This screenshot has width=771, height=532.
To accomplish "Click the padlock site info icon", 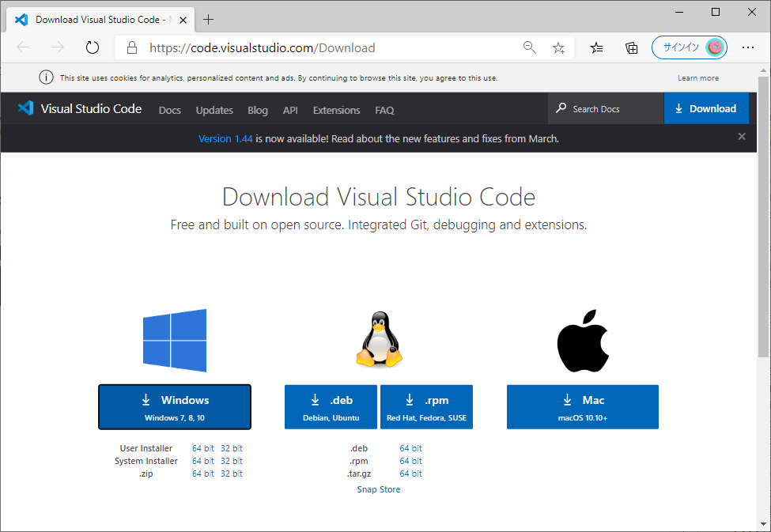I will pos(132,47).
